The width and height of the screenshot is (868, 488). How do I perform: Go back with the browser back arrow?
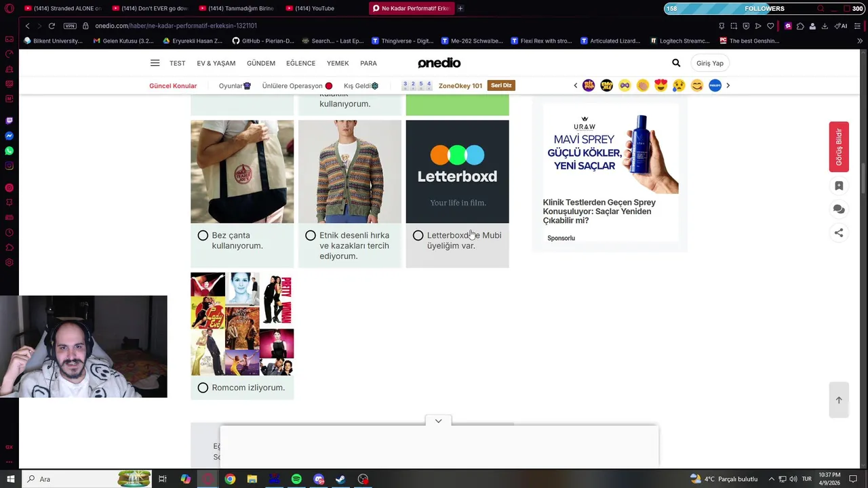27,26
